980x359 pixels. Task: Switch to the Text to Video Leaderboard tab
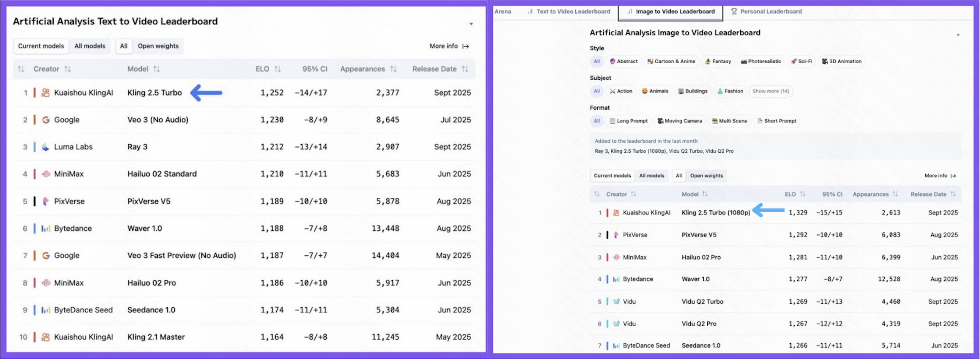click(569, 11)
